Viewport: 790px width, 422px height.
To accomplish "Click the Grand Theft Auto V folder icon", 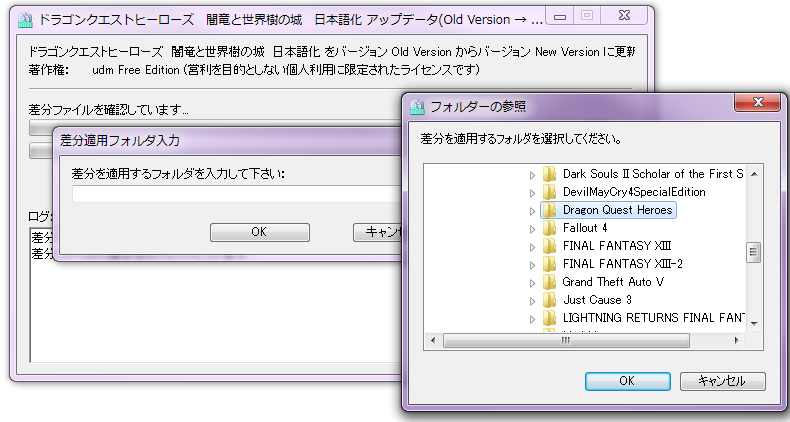I will pyautogui.click(x=549, y=282).
